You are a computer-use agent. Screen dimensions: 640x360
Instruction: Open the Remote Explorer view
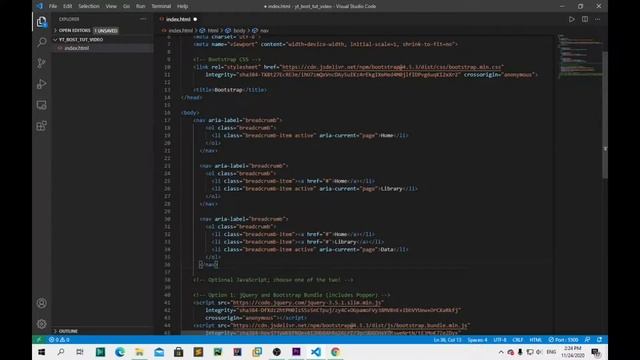[42, 105]
